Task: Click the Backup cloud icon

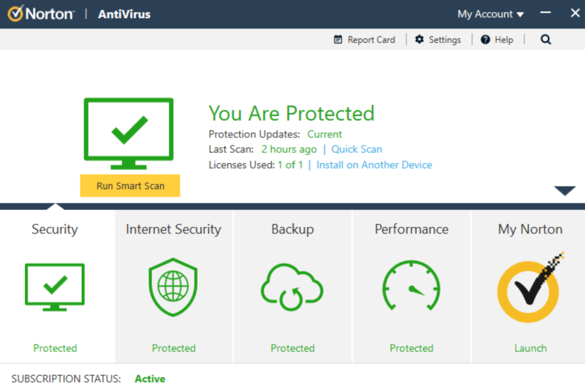Action: click(292, 287)
